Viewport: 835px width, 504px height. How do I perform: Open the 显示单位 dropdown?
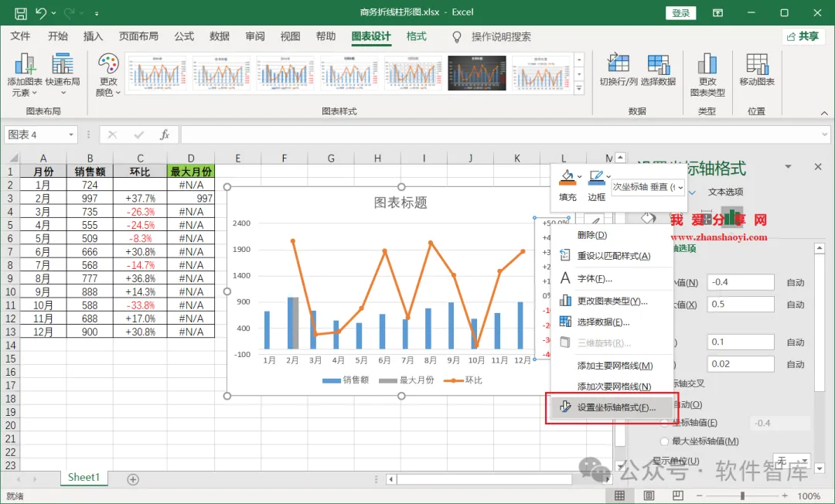pos(792,461)
